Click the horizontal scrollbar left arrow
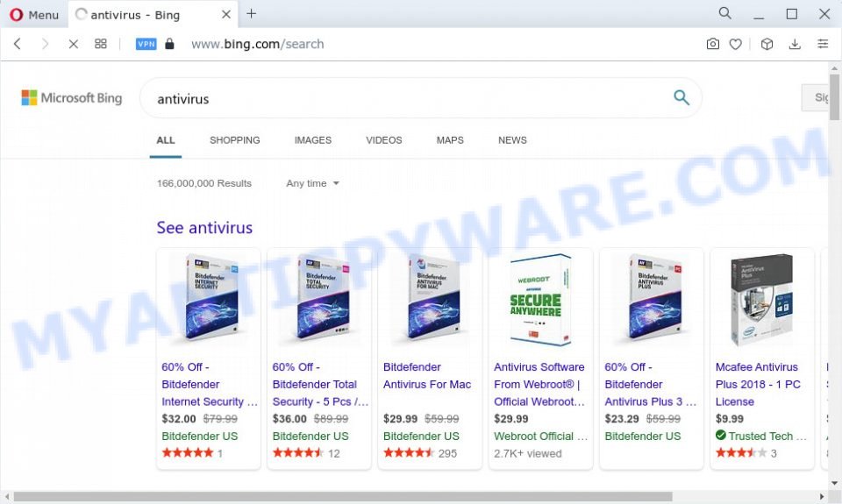 click(6, 496)
